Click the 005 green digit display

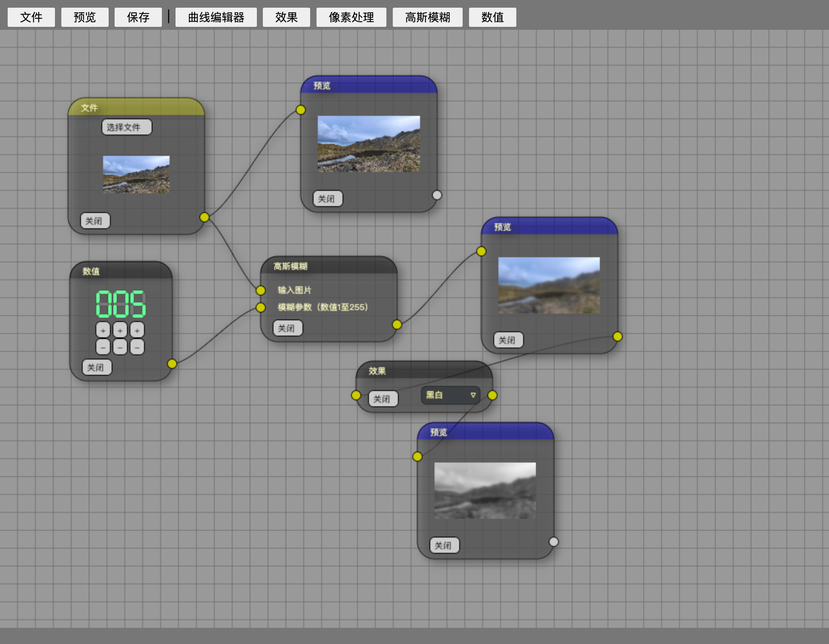tap(121, 304)
